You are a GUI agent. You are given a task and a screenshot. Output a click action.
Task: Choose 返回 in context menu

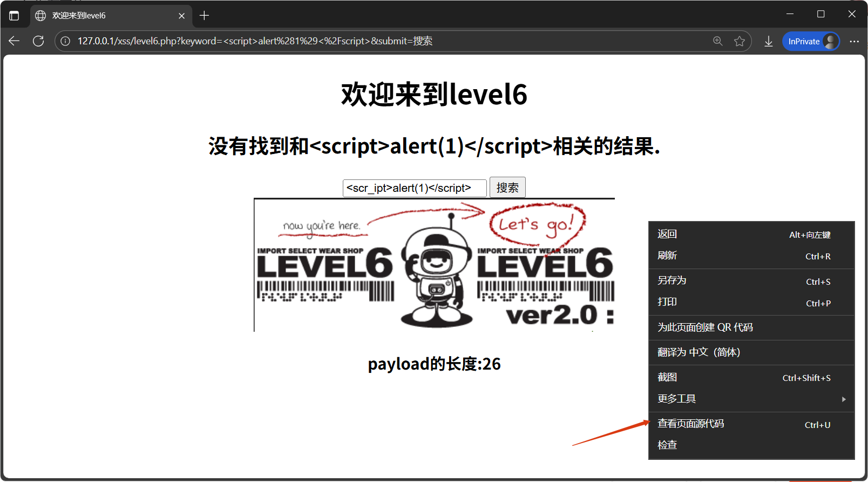coord(751,235)
